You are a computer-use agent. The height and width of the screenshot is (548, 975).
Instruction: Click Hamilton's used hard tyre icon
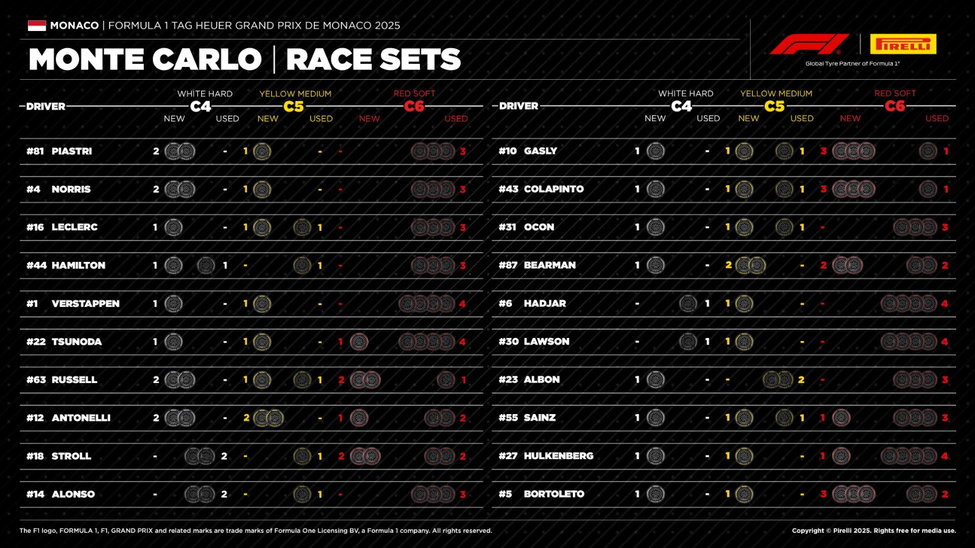point(206,265)
